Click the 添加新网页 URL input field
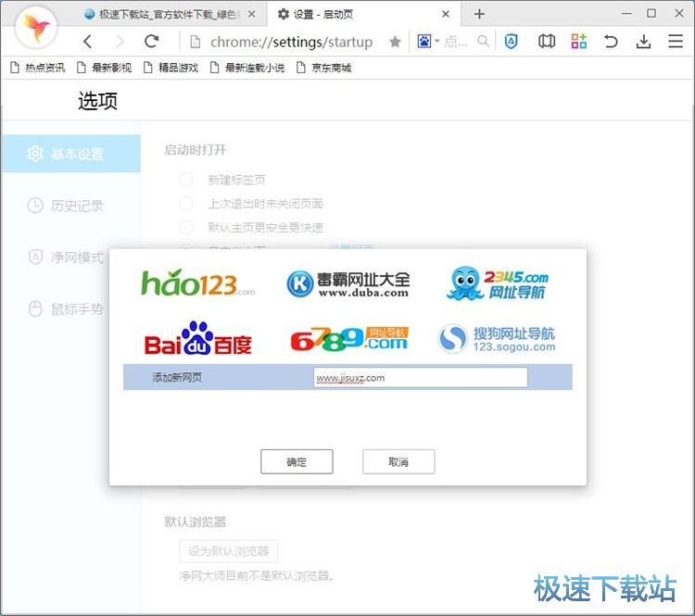 420,378
